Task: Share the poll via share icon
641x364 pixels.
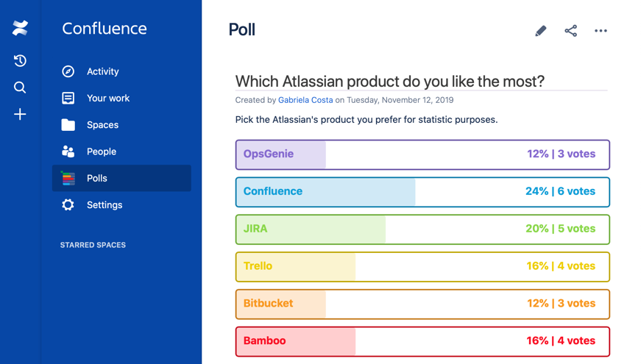Action: 571,31
